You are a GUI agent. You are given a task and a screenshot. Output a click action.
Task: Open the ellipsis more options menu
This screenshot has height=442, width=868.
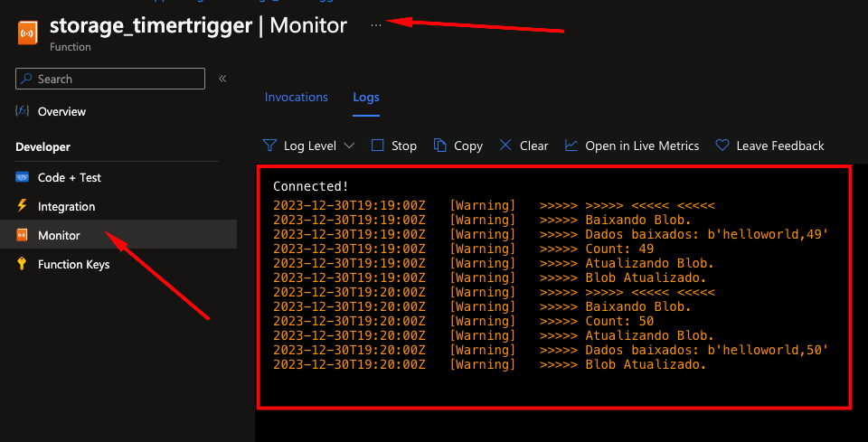376,25
